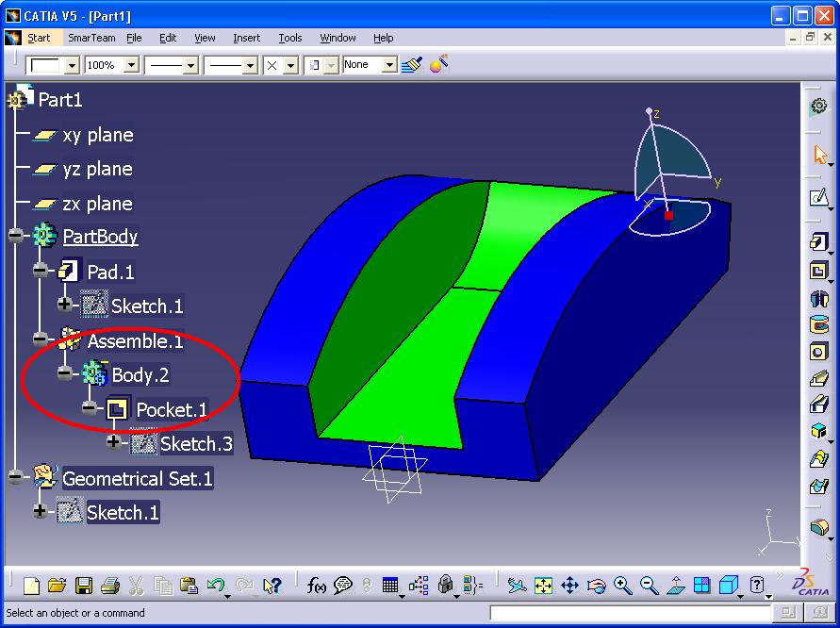
Task: Collapse the PartBody node
Action: [x=15, y=236]
